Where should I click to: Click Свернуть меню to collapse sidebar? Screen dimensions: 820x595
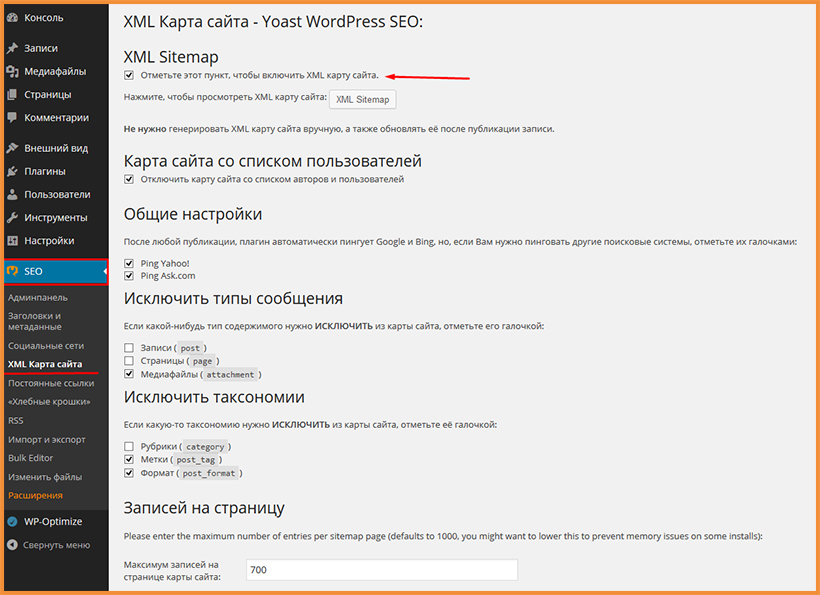click(x=56, y=545)
